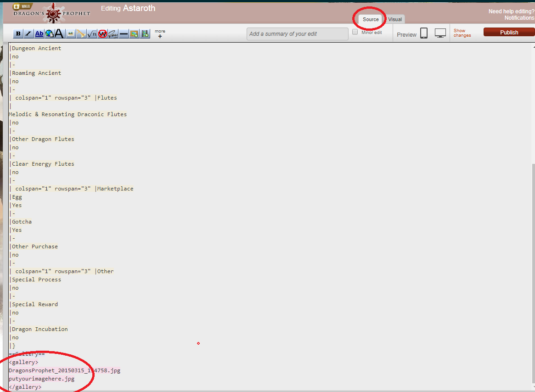Screen dimensions: 535x392
Task: Insert math formula square root icon
Action: [92, 34]
